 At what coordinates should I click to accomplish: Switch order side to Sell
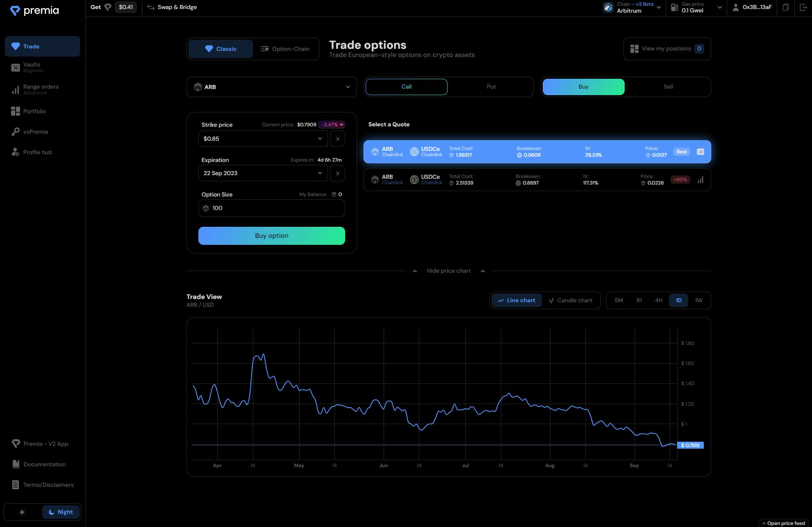(668, 87)
